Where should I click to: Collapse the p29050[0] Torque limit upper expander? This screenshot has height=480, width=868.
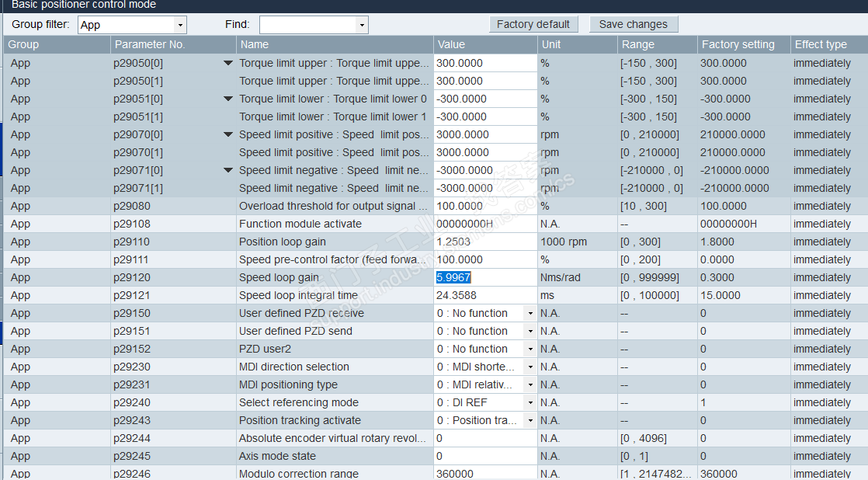pyautogui.click(x=228, y=63)
